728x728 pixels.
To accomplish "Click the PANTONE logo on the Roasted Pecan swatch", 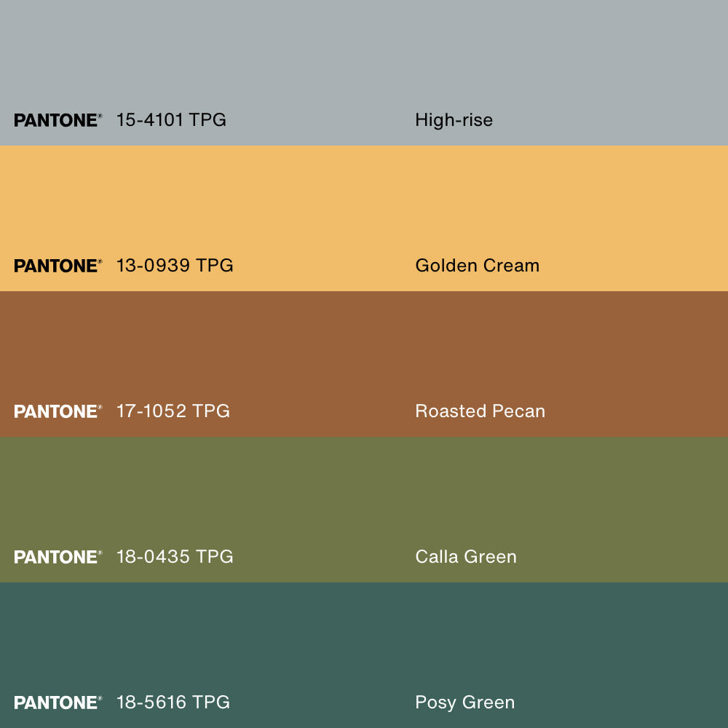I will tap(58, 411).
